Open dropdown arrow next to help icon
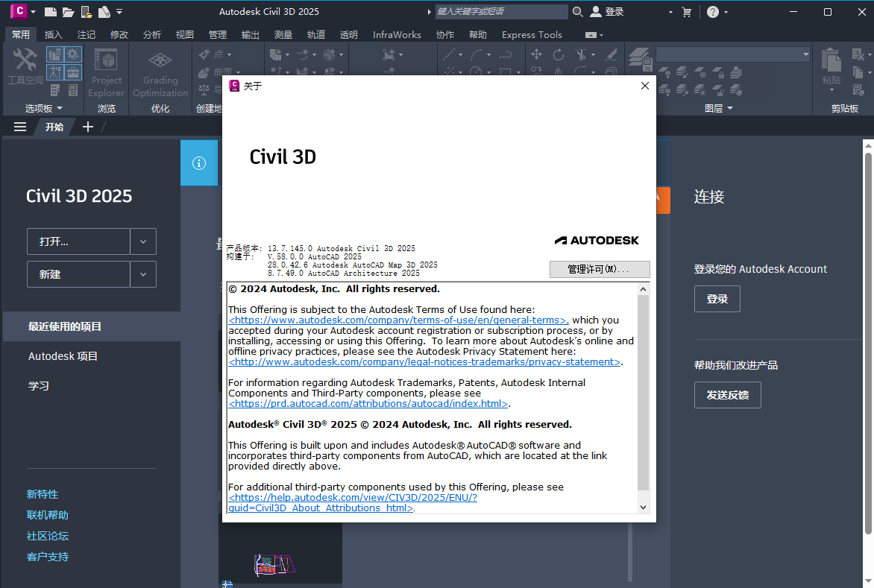 (x=726, y=12)
